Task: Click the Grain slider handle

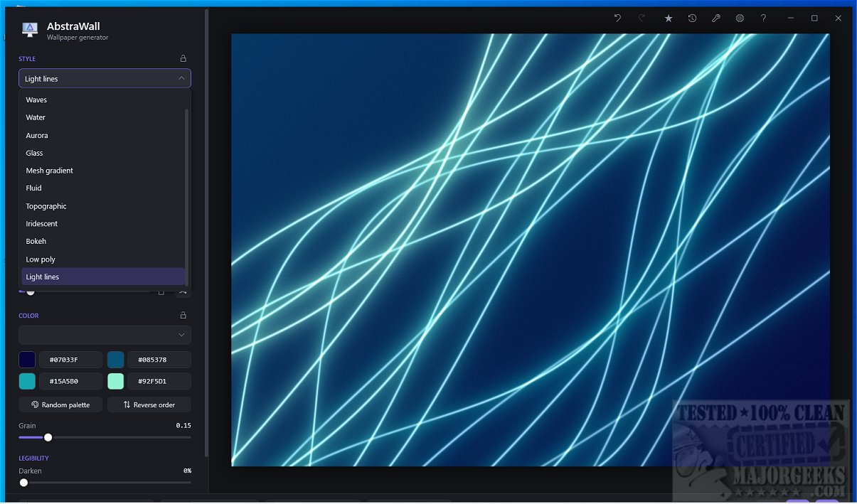Action: [x=48, y=437]
